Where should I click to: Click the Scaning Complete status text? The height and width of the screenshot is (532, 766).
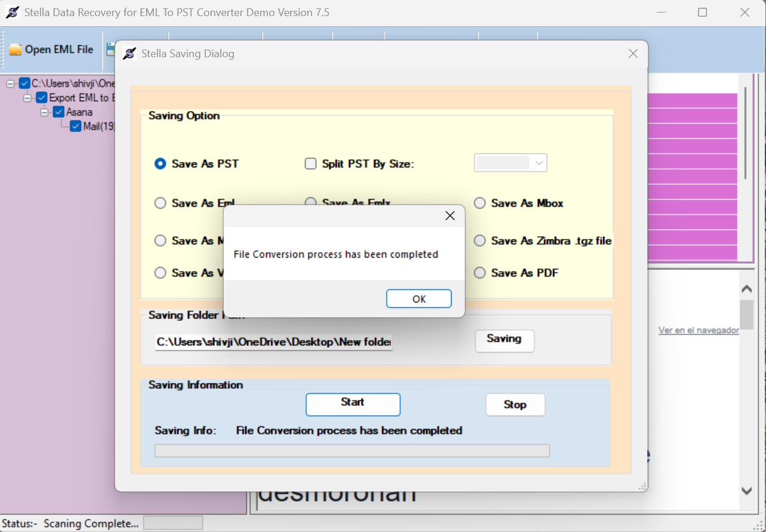(91, 524)
